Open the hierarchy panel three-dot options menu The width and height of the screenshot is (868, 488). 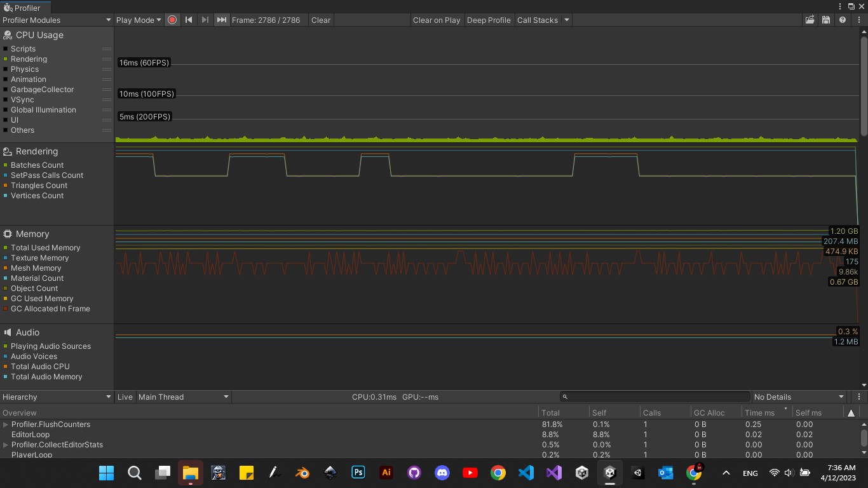click(858, 396)
